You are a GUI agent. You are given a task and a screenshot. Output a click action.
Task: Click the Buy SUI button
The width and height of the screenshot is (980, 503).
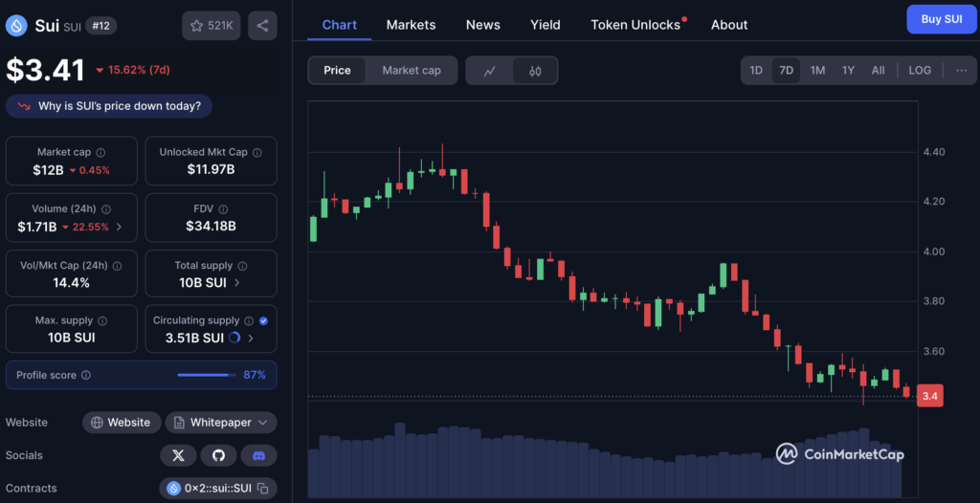coord(942,19)
